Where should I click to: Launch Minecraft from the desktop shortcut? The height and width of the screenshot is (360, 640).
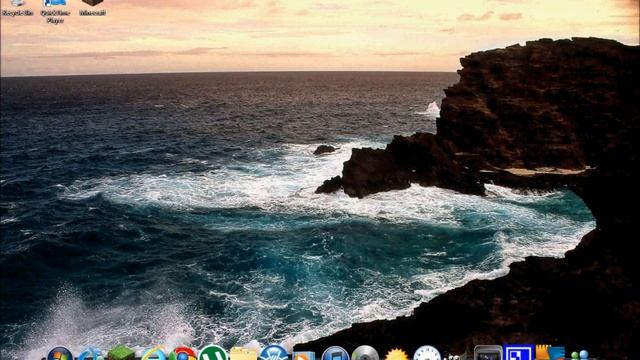pyautogui.click(x=93, y=7)
